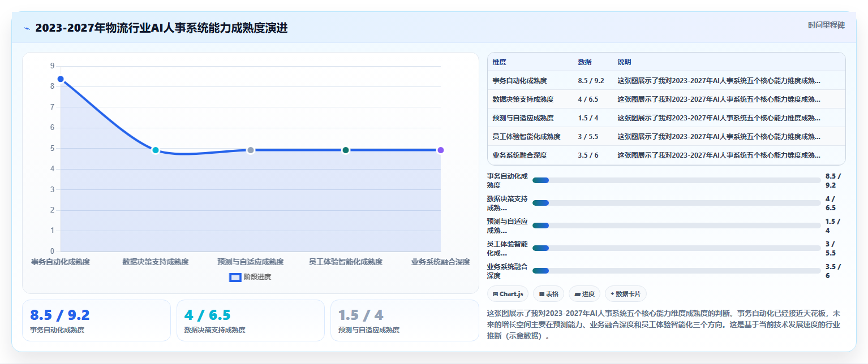Click the description paragraph below the tabs

point(666,324)
